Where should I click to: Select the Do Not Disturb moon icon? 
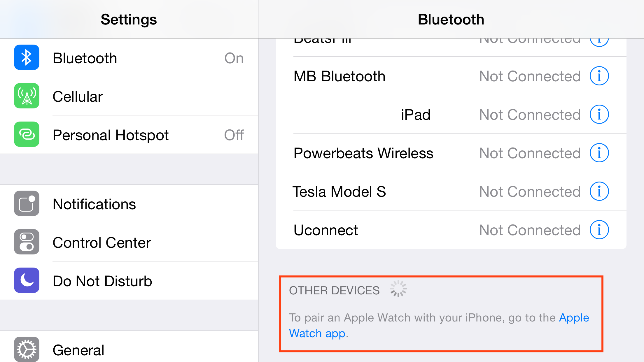pos(26,280)
